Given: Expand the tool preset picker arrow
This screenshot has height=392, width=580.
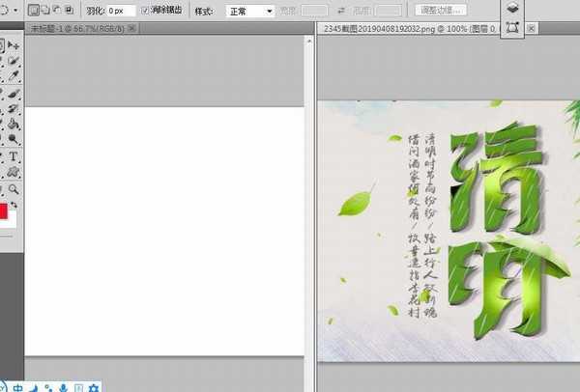Looking at the screenshot, I should click(x=16, y=10).
